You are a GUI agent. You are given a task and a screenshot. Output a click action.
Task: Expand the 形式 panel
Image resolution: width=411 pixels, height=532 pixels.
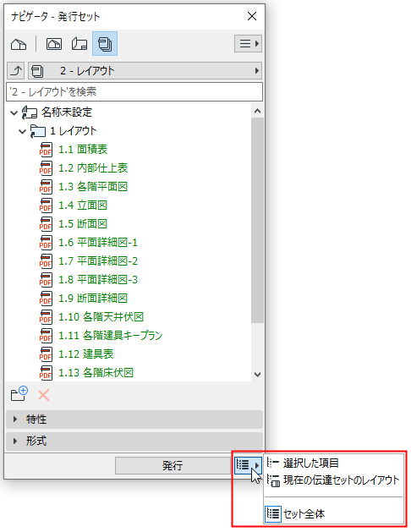(x=134, y=441)
